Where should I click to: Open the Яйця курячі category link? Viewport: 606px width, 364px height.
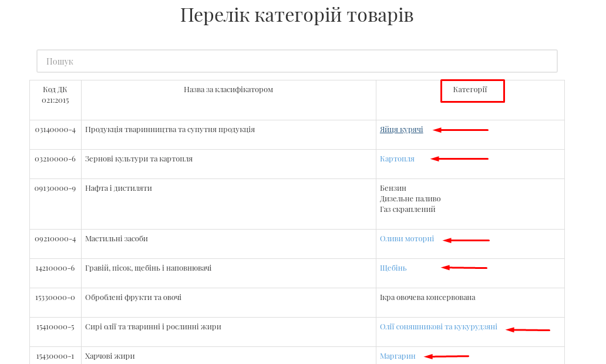[x=401, y=129]
